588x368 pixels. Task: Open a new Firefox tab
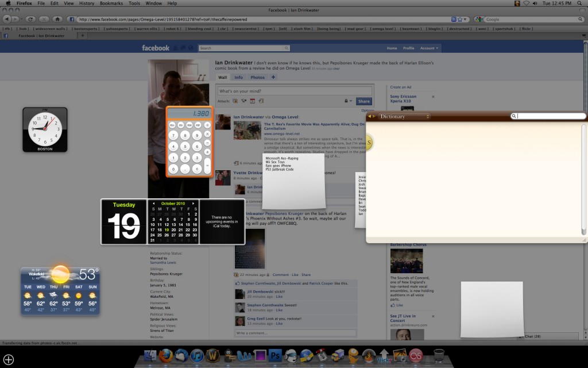click(83, 36)
